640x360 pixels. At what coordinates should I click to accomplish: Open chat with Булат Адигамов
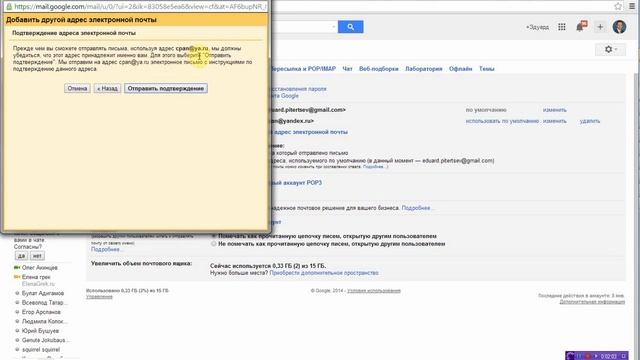tap(43, 293)
